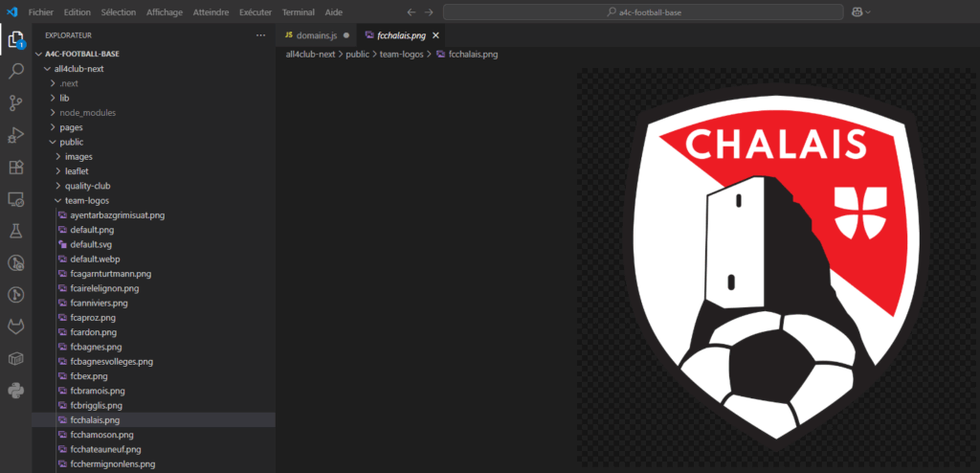Open the Testing flask icon
The width and height of the screenshot is (980, 473).
15,232
